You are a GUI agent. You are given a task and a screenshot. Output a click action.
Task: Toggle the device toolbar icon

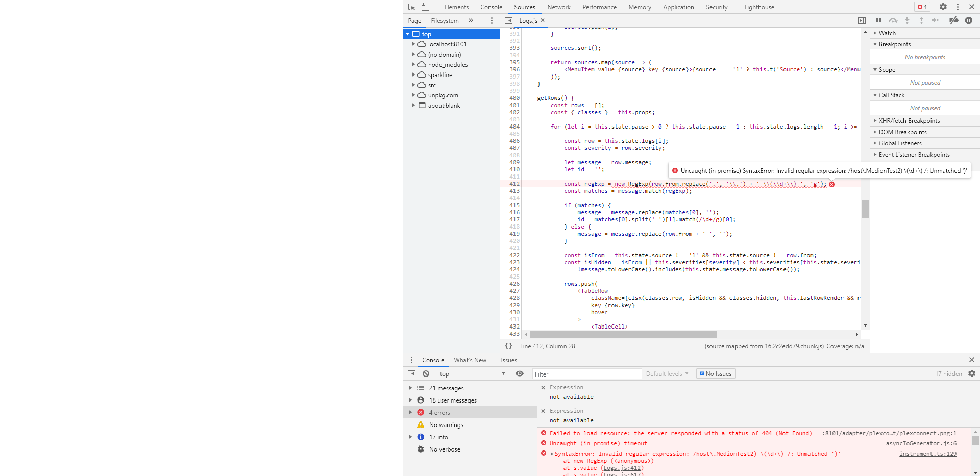pyautogui.click(x=425, y=7)
